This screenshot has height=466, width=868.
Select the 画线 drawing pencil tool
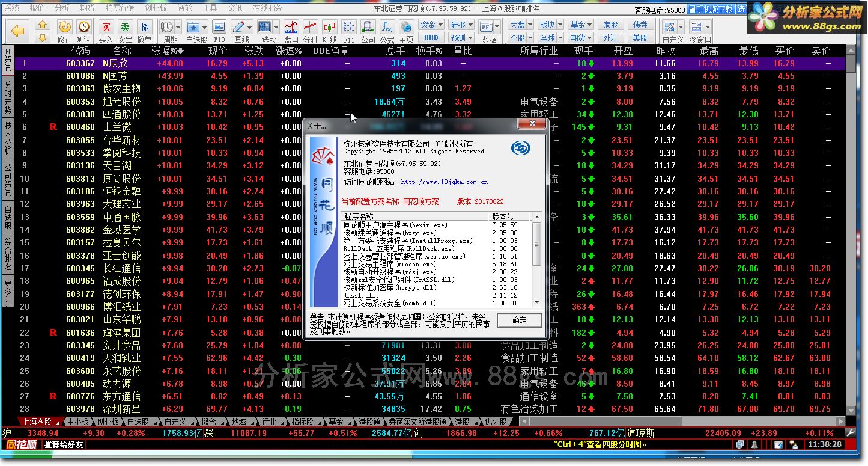pos(238,27)
